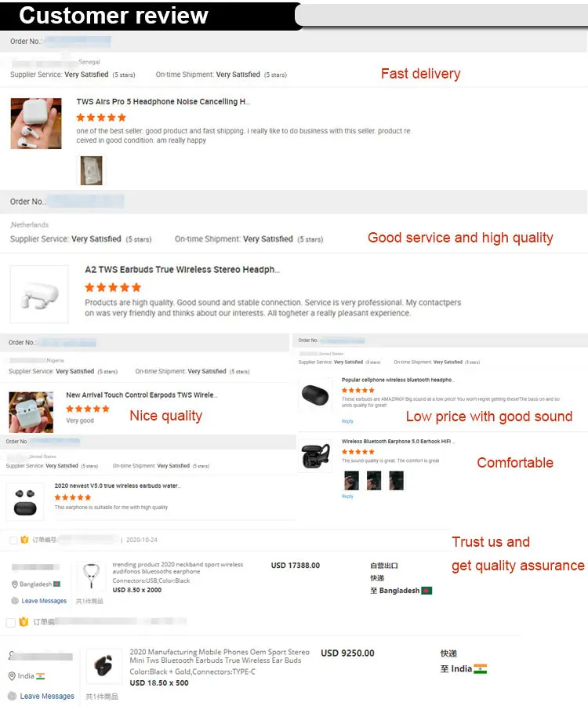Click the gold badge beside the 2020-10-24 order
Viewport: 588px width, 706px height.
(25, 540)
